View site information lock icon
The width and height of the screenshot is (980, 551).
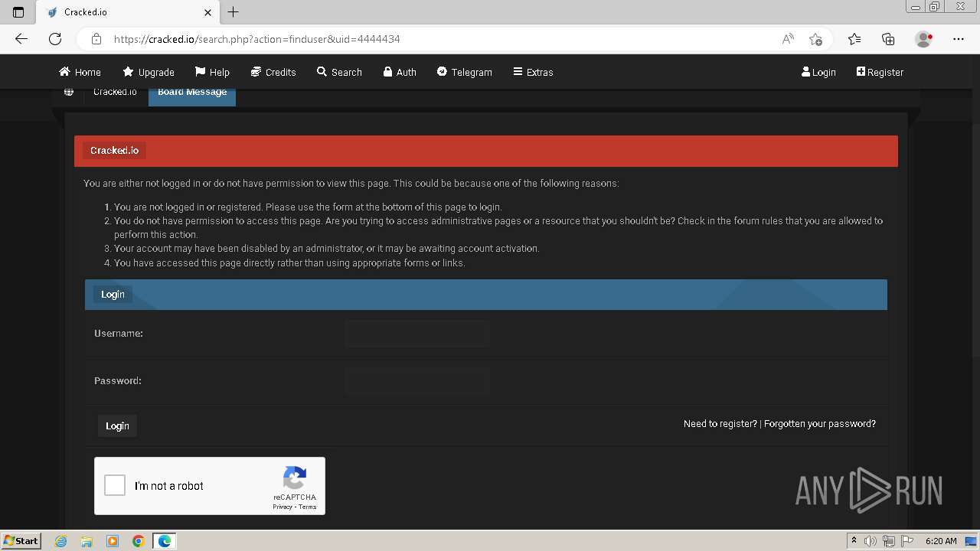coord(96,39)
